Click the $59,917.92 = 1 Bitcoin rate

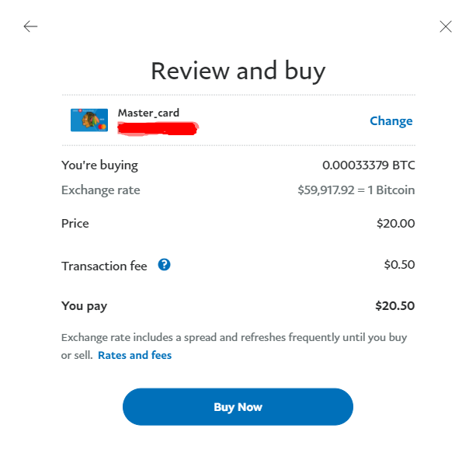[x=356, y=190]
